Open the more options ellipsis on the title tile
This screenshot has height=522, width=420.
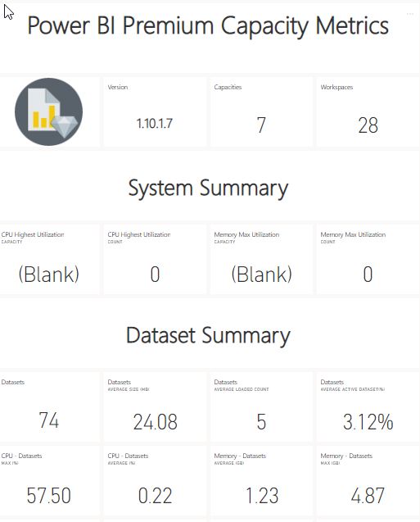tap(410, 14)
